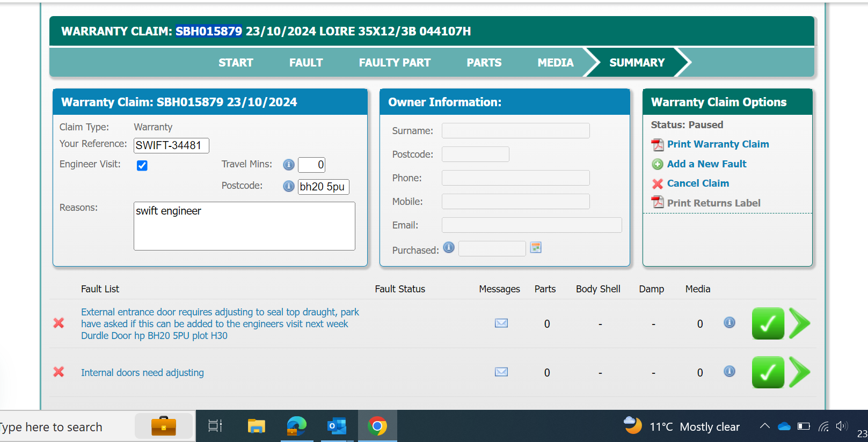The image size is (868, 442).
Task: Click the Windows taskbar search box
Action: 97,426
